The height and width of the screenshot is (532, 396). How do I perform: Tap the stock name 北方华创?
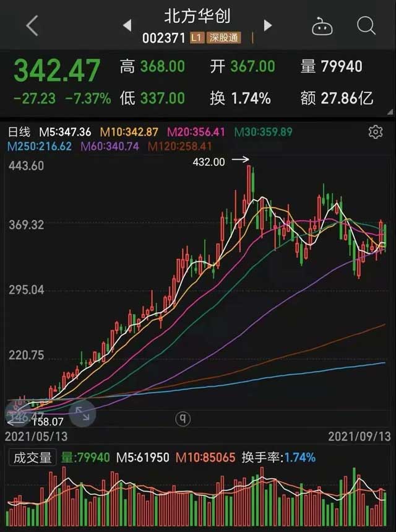click(197, 16)
